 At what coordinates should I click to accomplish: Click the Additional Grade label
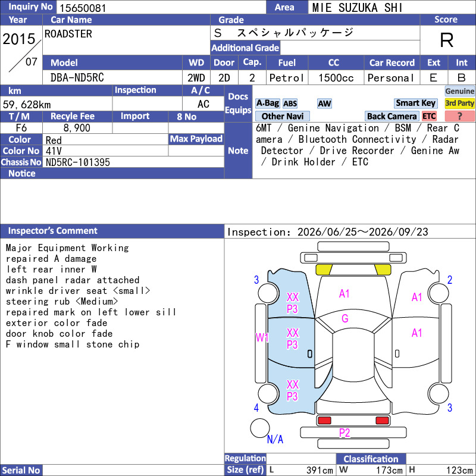coord(245,48)
